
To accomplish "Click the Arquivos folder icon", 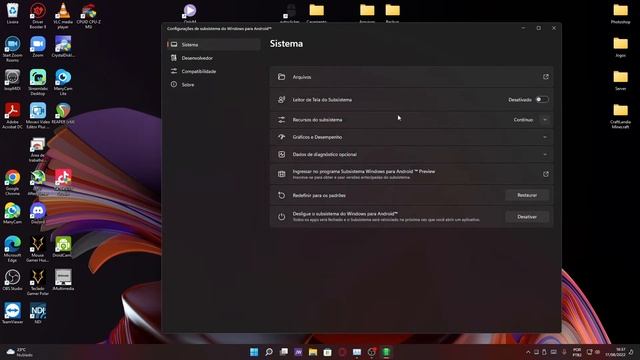I will tap(281, 77).
